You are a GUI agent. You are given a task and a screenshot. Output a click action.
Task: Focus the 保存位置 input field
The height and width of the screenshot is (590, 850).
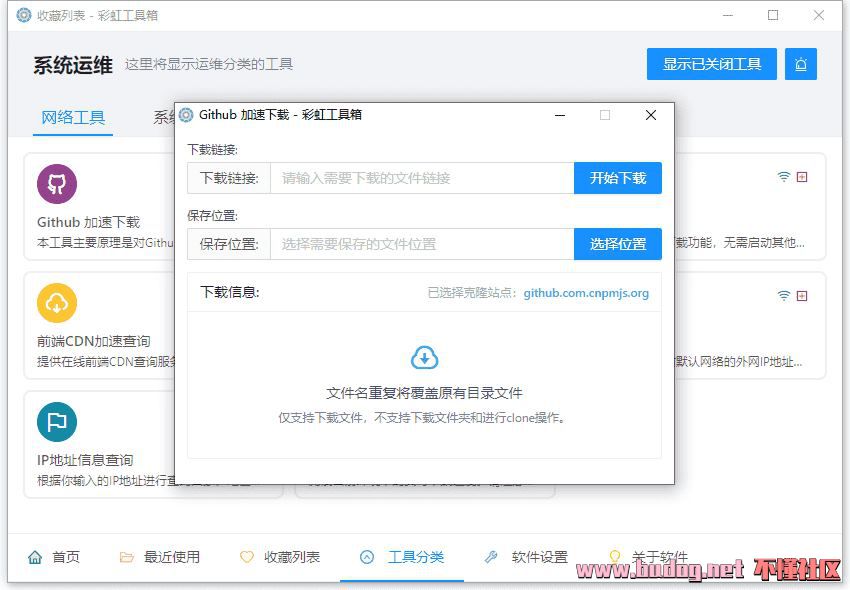pyautogui.click(x=422, y=244)
